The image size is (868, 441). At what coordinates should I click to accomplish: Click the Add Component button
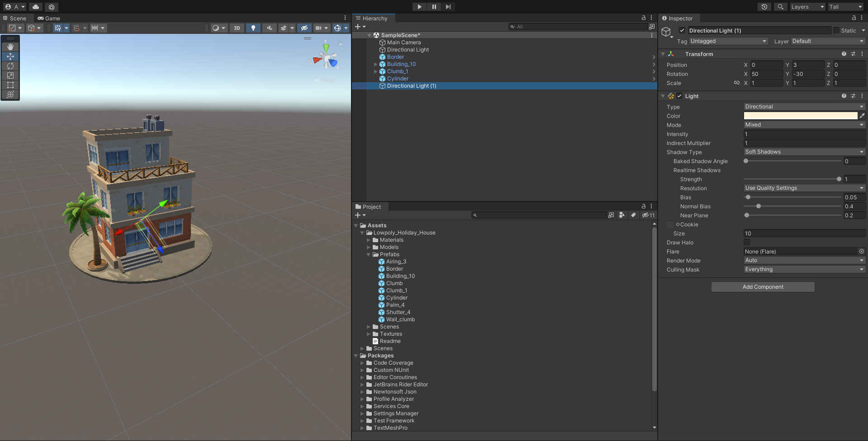763,287
